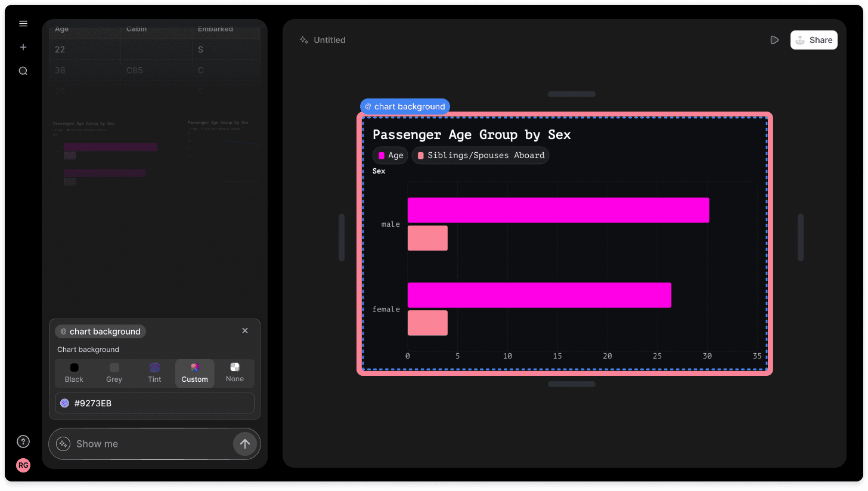868x491 pixels.
Task: Close the chart background panel
Action: [245, 331]
